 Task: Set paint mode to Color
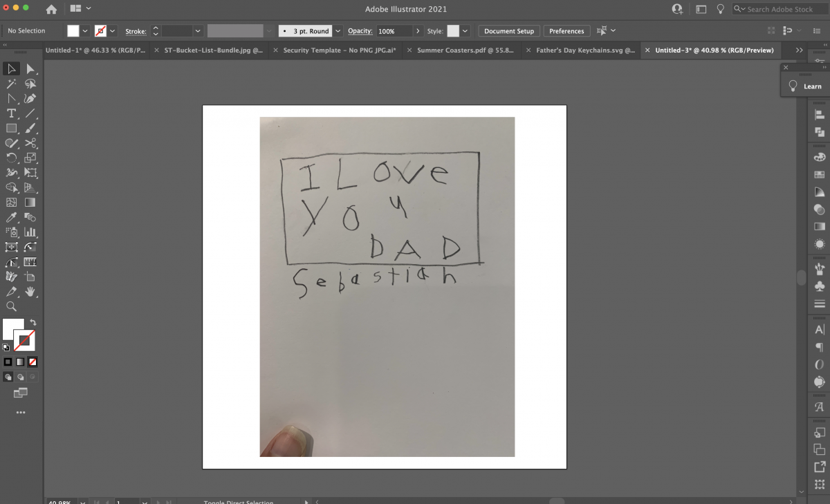coord(8,362)
